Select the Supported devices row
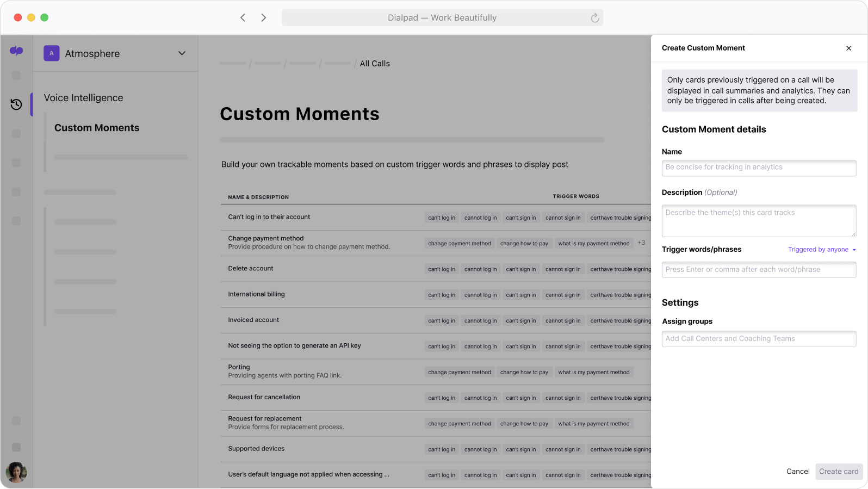868x489 pixels. 436,449
